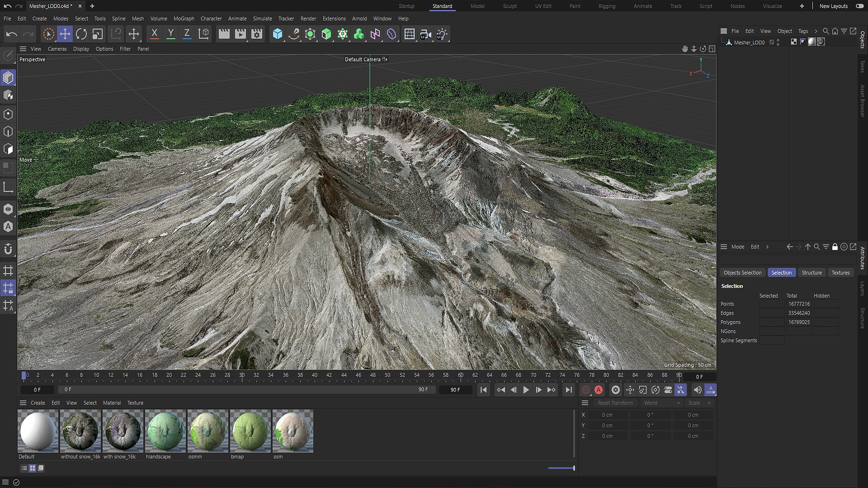Click the search icon in Object Manager

[826, 31]
